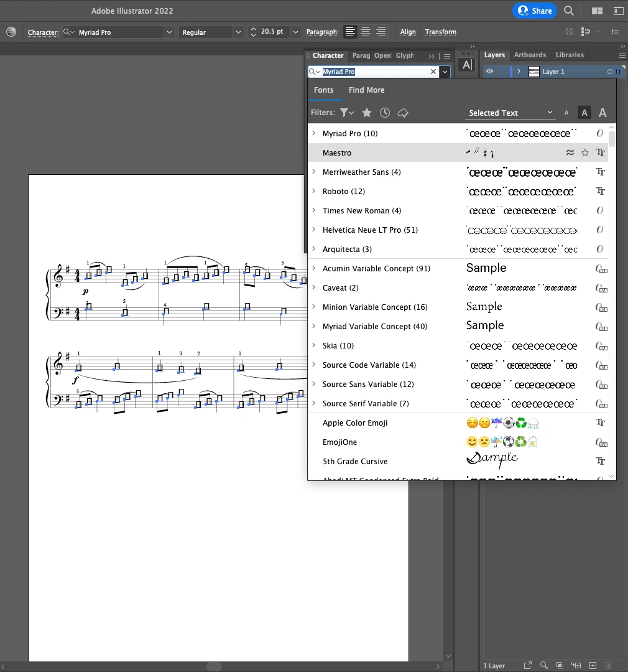628x672 pixels.
Task: Click the dimmed align-to-grid icon in Control bar
Action: [569, 32]
